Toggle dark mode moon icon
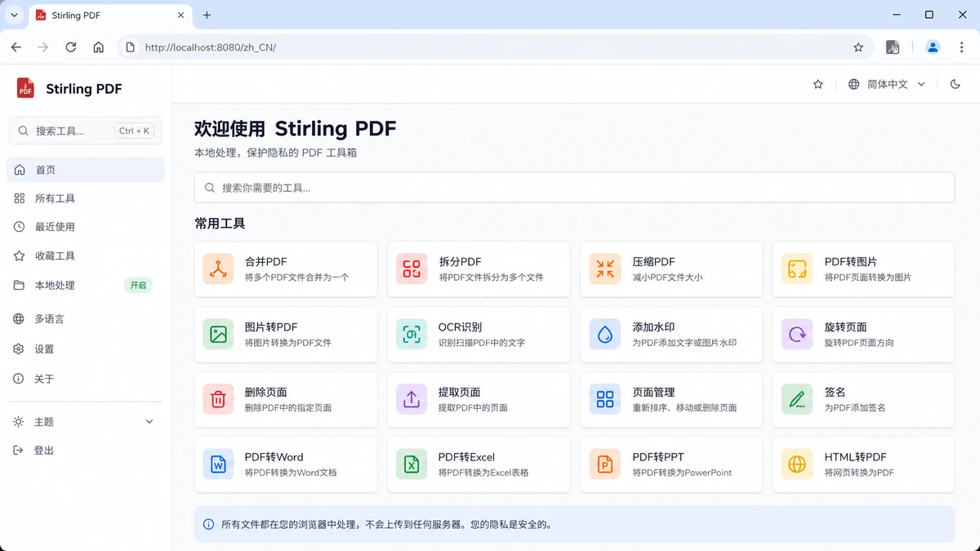980x551 pixels. (955, 84)
